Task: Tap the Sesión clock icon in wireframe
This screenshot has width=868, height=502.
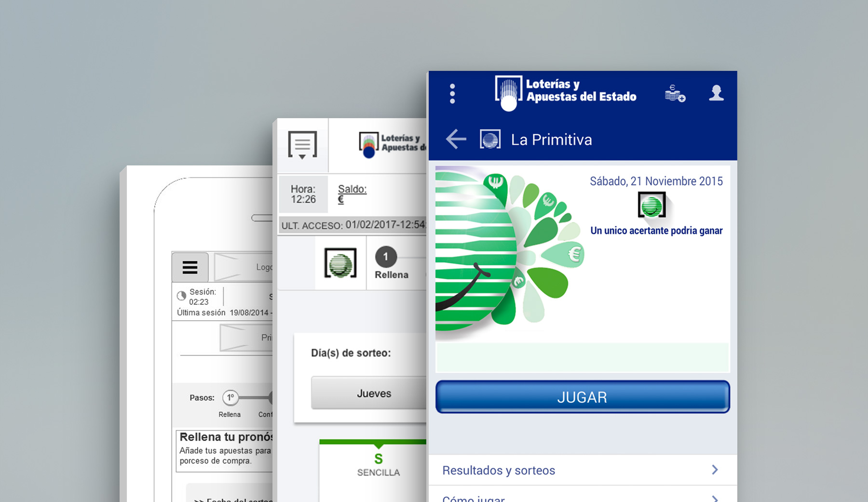Action: pyautogui.click(x=181, y=296)
